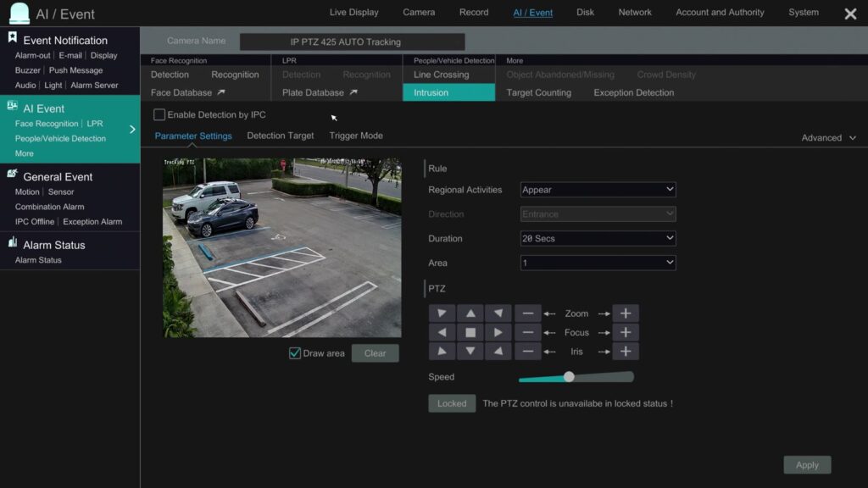Screen dimensions: 868x488
Task: Click Zoom plus button
Action: [626, 313]
